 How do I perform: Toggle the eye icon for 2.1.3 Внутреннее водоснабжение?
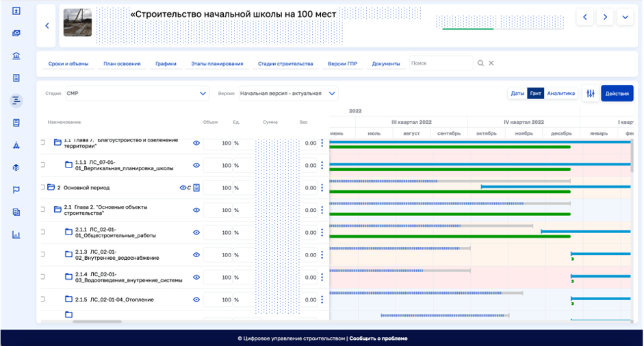click(196, 255)
